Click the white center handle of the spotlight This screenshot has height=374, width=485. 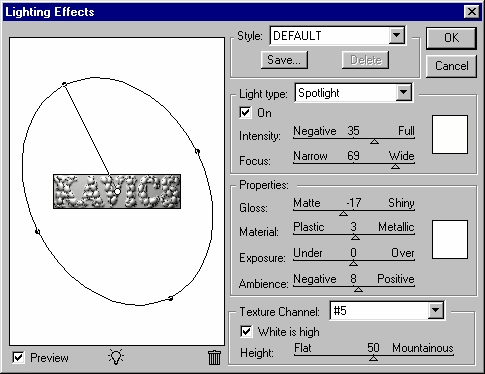tap(117, 192)
